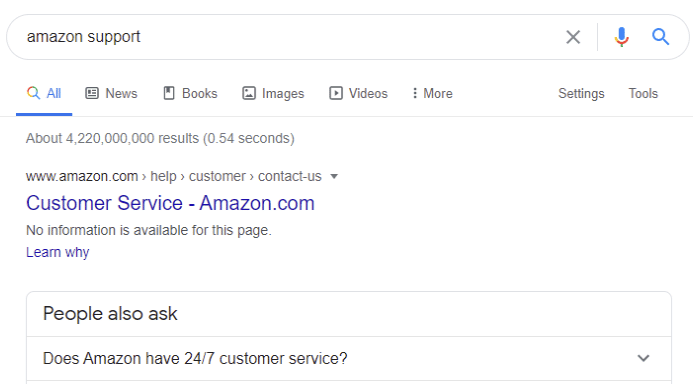Click the News tab newspaper icon
693x384 pixels.
click(92, 93)
